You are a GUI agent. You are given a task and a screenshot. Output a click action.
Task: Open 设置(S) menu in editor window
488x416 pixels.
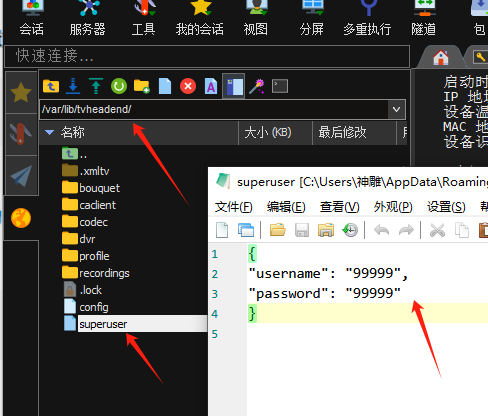446,207
